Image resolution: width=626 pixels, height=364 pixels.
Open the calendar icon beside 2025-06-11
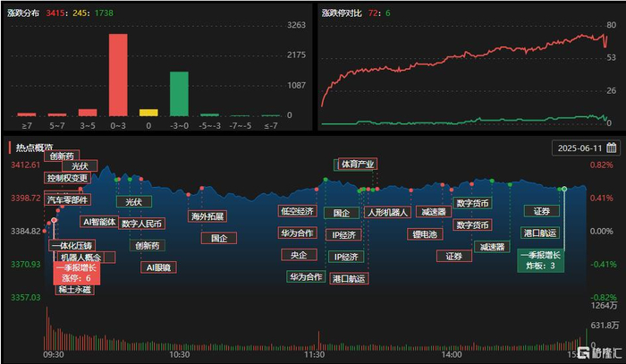coord(611,148)
